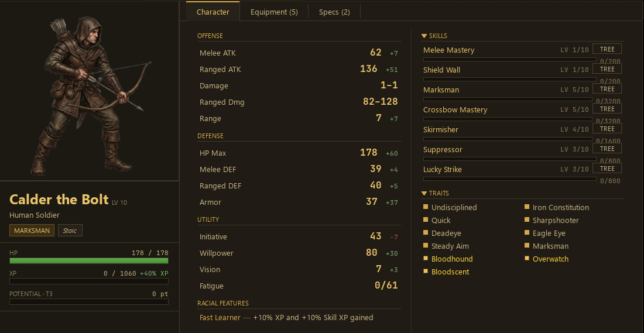The height and width of the screenshot is (333, 644).
Task: Click the Steady Aim trait square icon
Action: (426, 246)
